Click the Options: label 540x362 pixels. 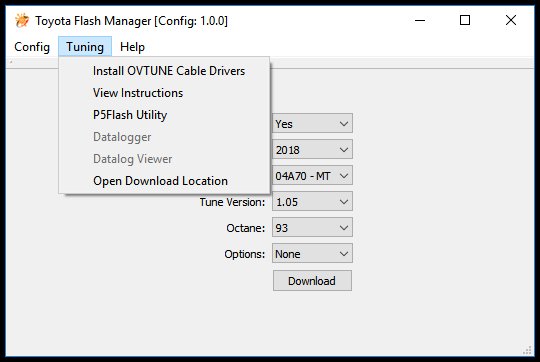pos(245,254)
